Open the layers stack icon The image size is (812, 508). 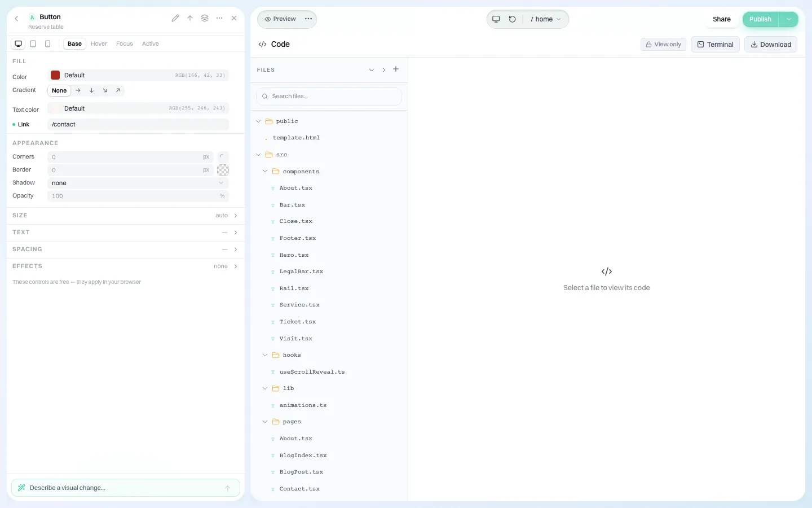coord(205,18)
